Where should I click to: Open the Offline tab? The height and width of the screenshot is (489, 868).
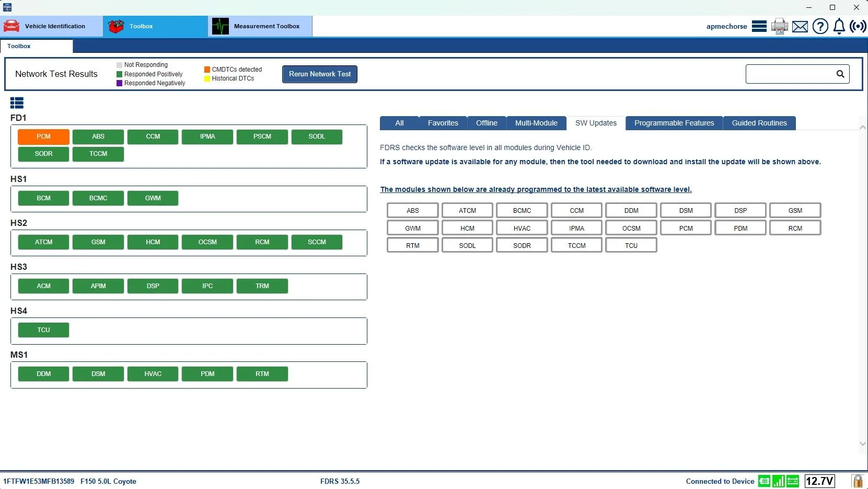487,123
